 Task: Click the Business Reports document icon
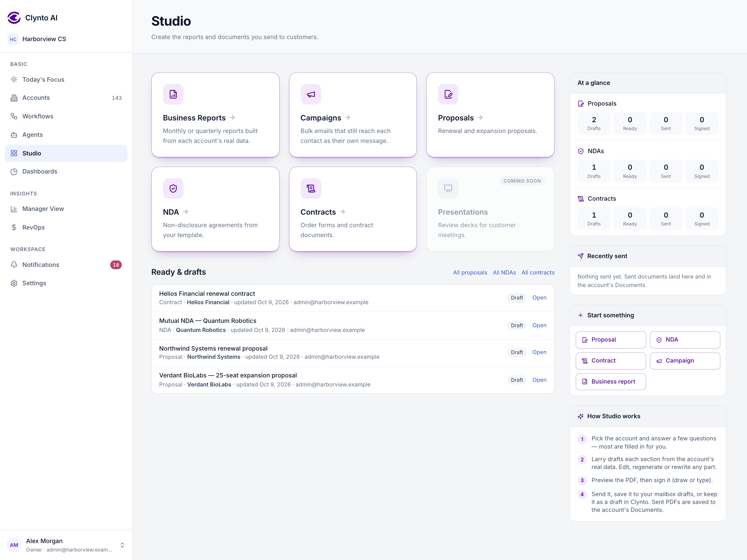[173, 94]
